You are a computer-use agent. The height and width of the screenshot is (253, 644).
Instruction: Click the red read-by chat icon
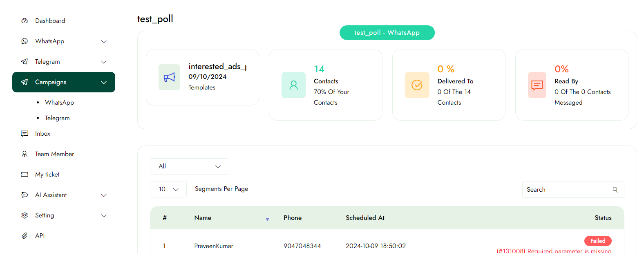click(537, 85)
